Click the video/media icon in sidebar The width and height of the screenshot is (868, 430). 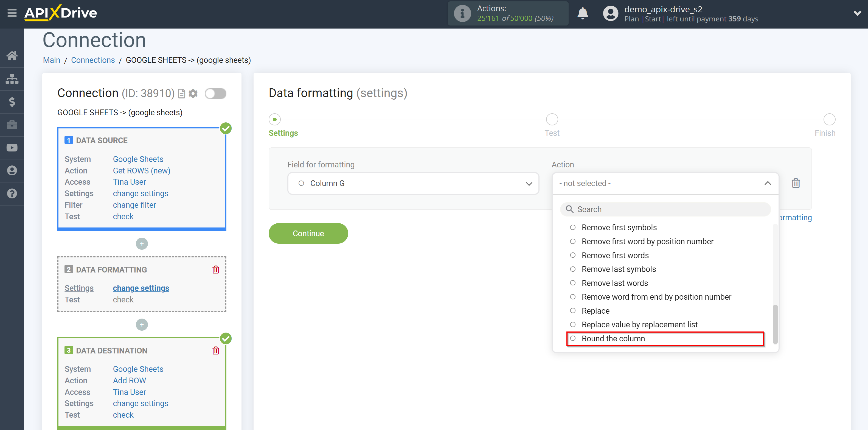pyautogui.click(x=12, y=148)
